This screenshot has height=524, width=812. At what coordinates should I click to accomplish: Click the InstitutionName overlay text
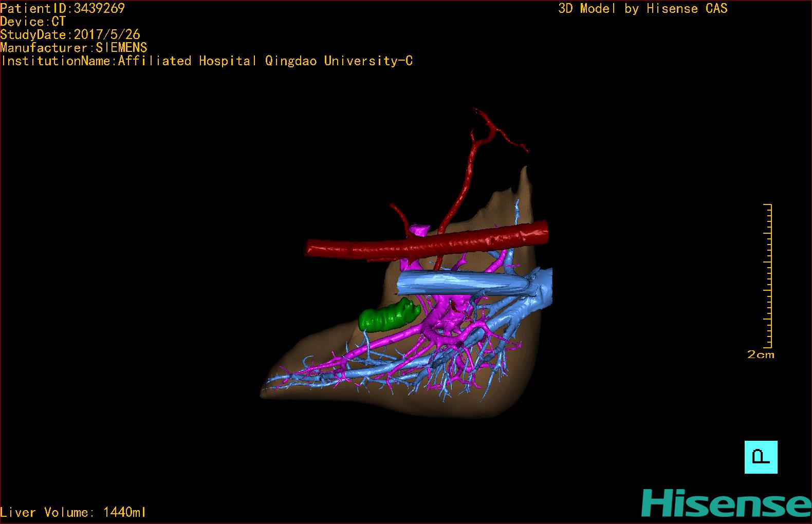pyautogui.click(x=207, y=61)
